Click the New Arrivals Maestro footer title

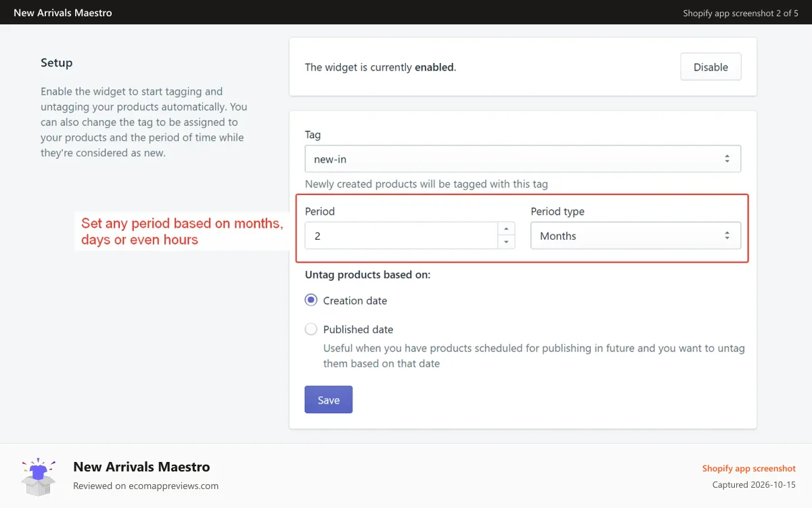point(141,467)
